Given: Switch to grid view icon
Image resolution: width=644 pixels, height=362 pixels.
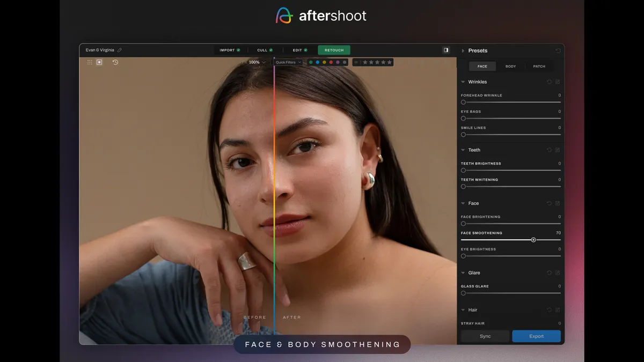Looking at the screenshot, I should [90, 62].
